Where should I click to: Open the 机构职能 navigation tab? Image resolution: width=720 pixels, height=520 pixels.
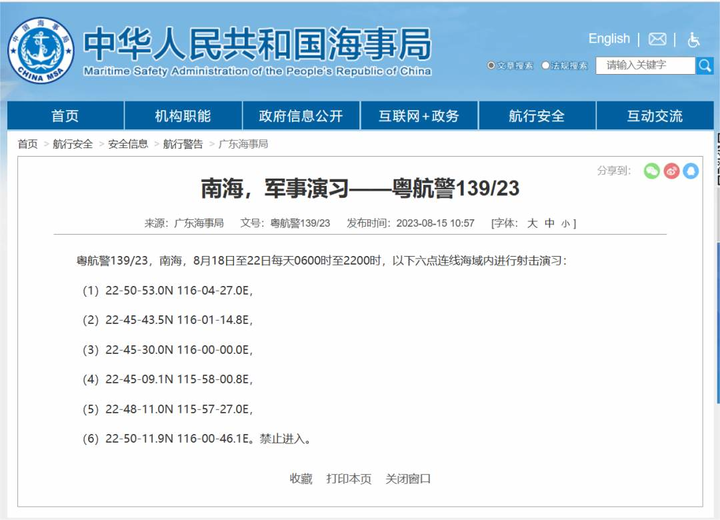183,116
